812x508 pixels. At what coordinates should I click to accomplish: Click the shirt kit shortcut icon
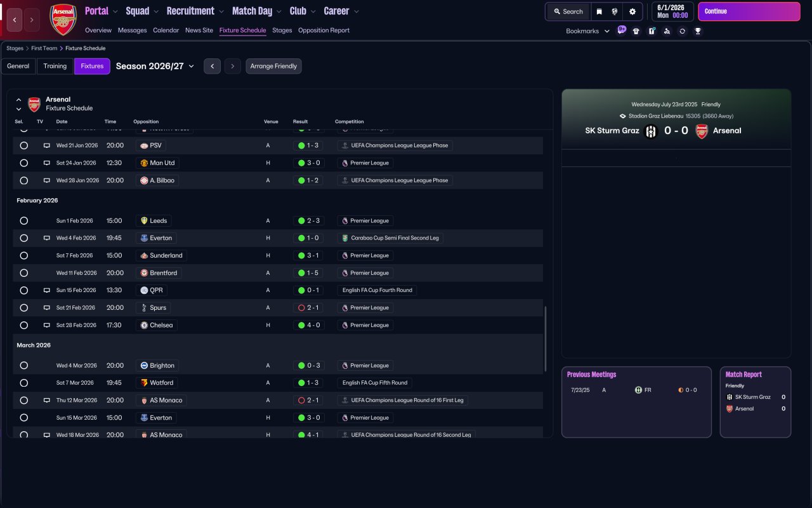636,31
